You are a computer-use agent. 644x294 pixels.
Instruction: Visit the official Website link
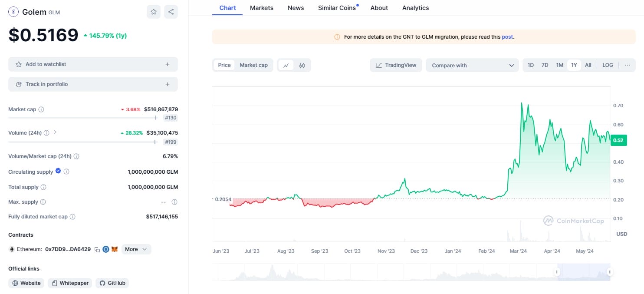click(x=26, y=283)
